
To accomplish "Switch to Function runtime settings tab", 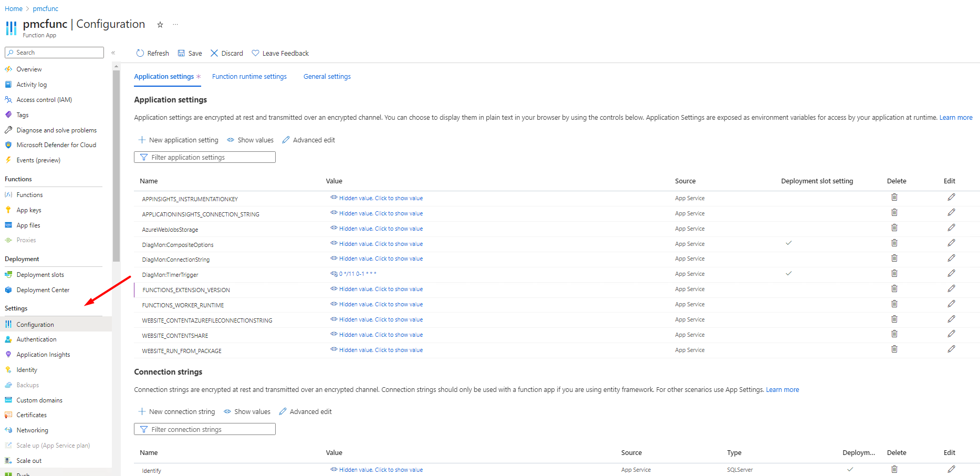I will pyautogui.click(x=249, y=77).
